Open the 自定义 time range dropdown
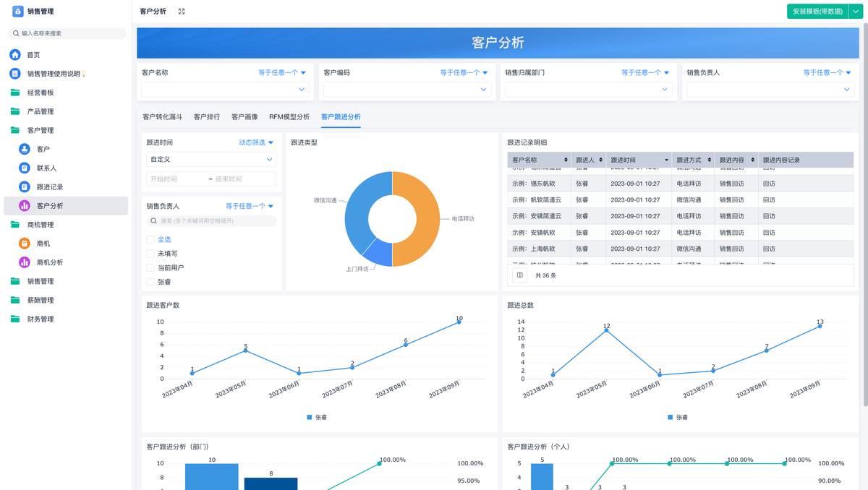Image resolution: width=868 pixels, height=490 pixels. [211, 159]
